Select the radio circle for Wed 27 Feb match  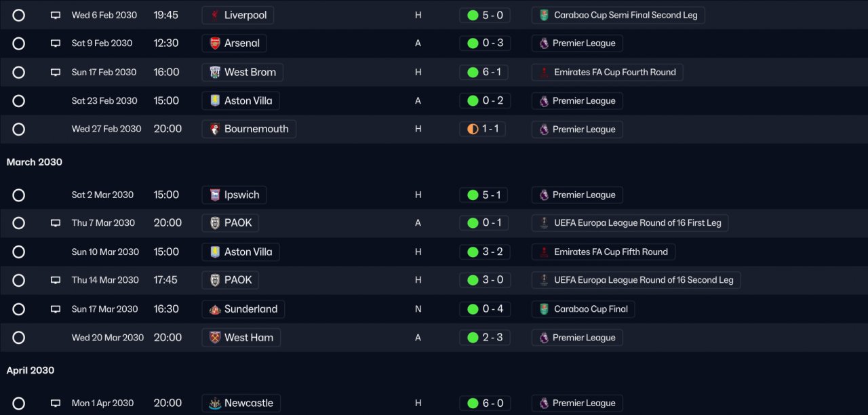click(x=18, y=130)
